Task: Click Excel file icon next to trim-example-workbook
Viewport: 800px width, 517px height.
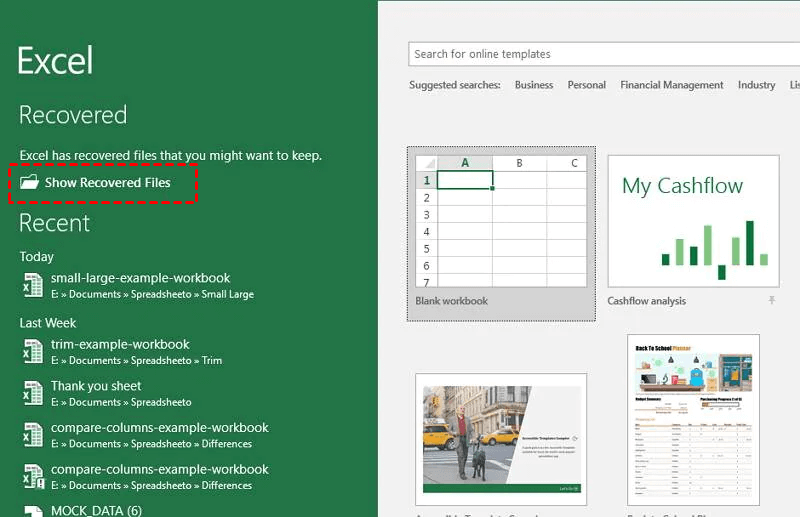Action: tap(32, 352)
